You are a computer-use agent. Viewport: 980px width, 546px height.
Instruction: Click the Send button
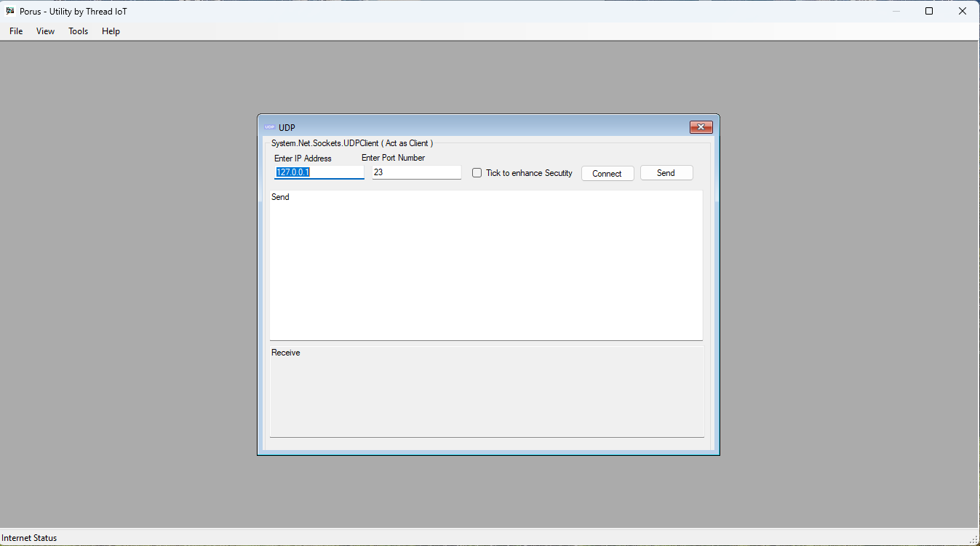[x=666, y=173]
